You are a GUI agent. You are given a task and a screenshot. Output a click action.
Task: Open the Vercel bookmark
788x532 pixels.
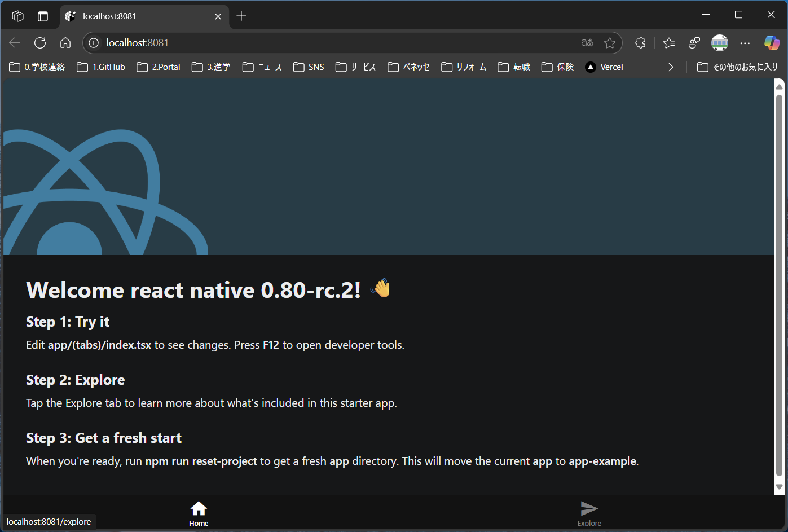(x=604, y=67)
